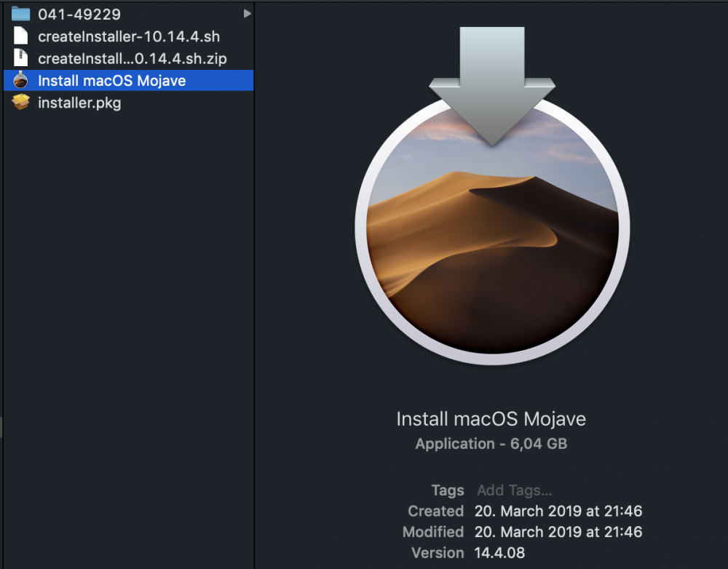Screen dimensions: 728x569
Task: Click the Tags label
Action: 448,490
